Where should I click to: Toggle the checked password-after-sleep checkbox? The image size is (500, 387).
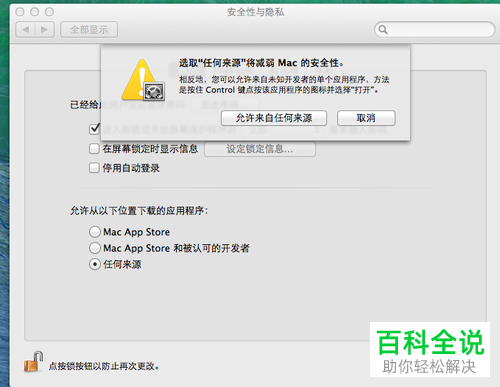(94, 129)
